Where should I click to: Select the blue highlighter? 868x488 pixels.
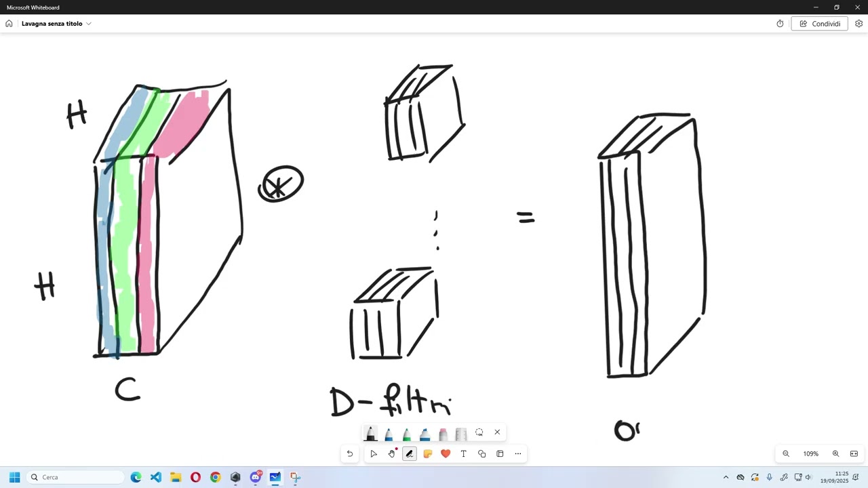[425, 433]
